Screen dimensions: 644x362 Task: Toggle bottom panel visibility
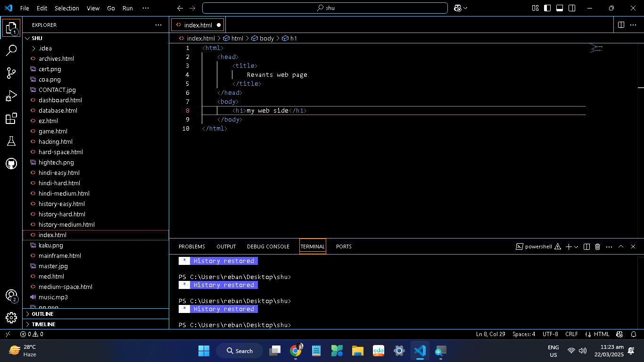tap(560, 8)
